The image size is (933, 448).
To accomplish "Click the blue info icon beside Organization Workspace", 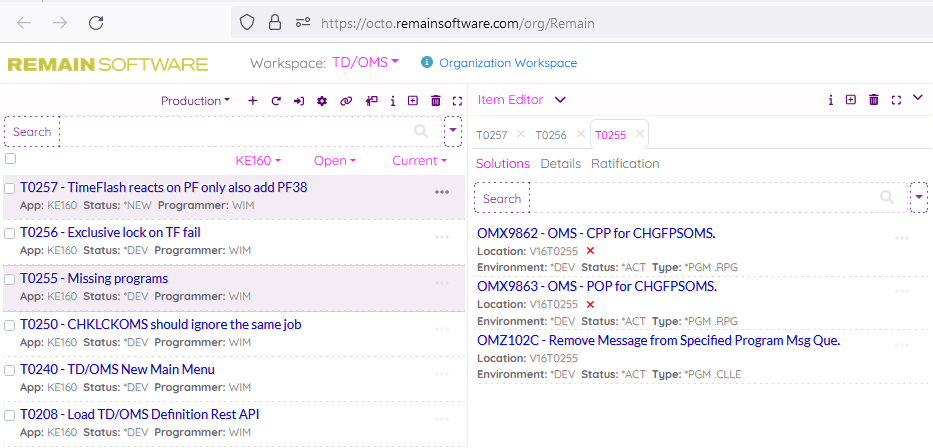I will click(x=427, y=62).
